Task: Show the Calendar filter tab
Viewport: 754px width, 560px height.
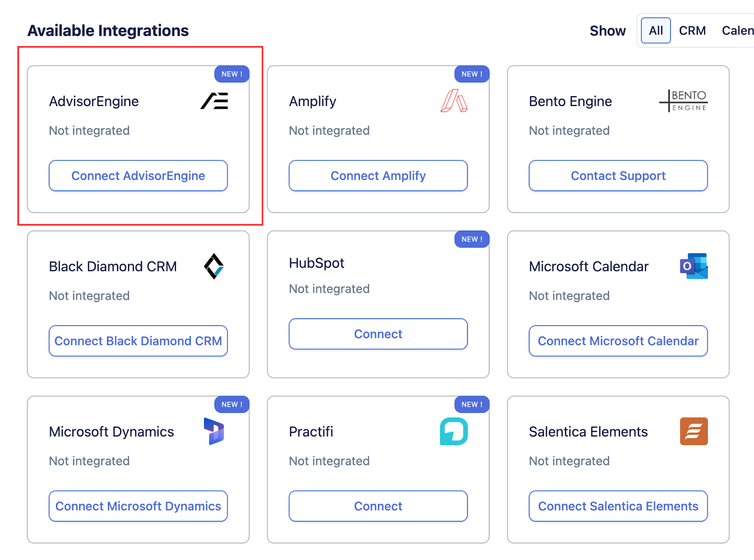Action: coord(738,31)
